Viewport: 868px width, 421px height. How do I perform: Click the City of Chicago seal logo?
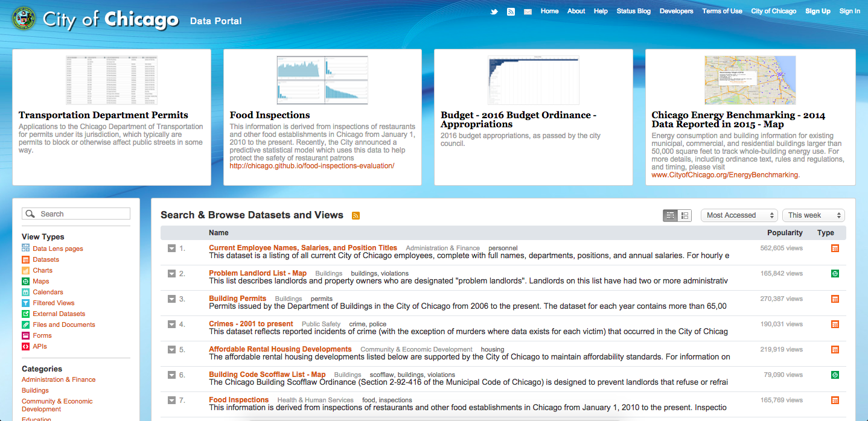(24, 19)
